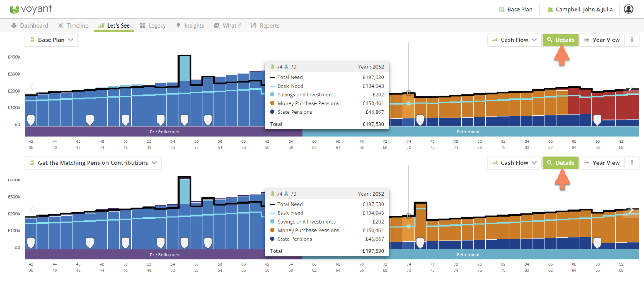Select the What If scenario icon
Viewport: 644px width, 282px height.
(x=216, y=25)
